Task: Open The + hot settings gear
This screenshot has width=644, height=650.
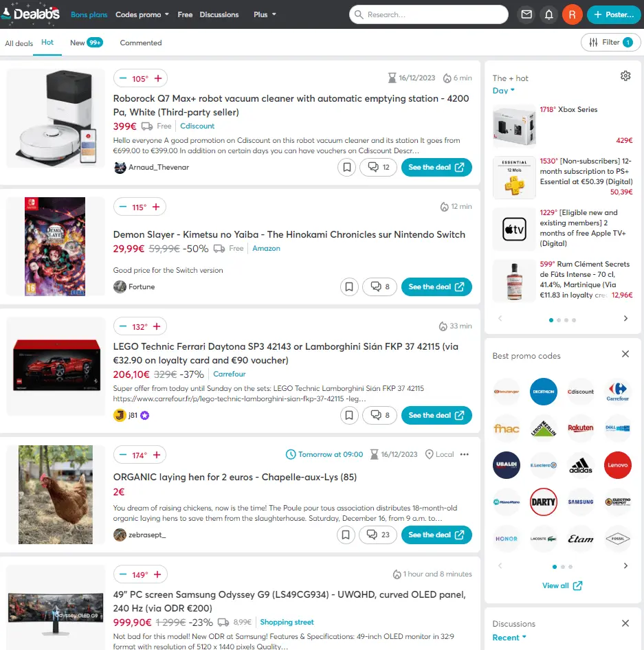Action: tap(625, 76)
